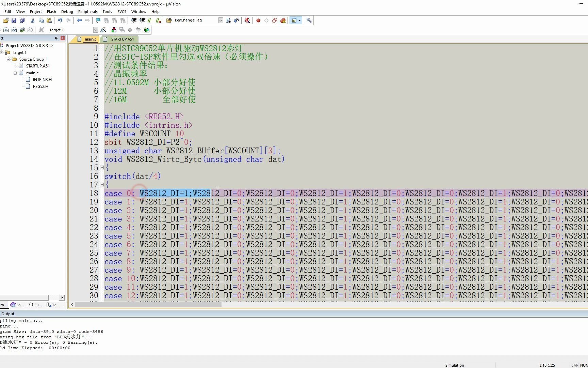The width and height of the screenshot is (588, 368).
Task: Open the Pack Installer green icon
Action: pos(147,30)
